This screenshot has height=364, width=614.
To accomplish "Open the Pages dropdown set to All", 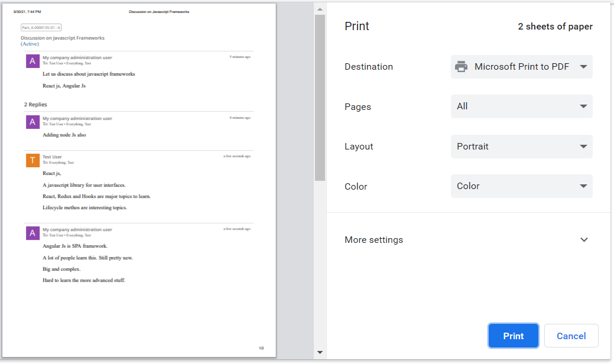I will click(521, 106).
